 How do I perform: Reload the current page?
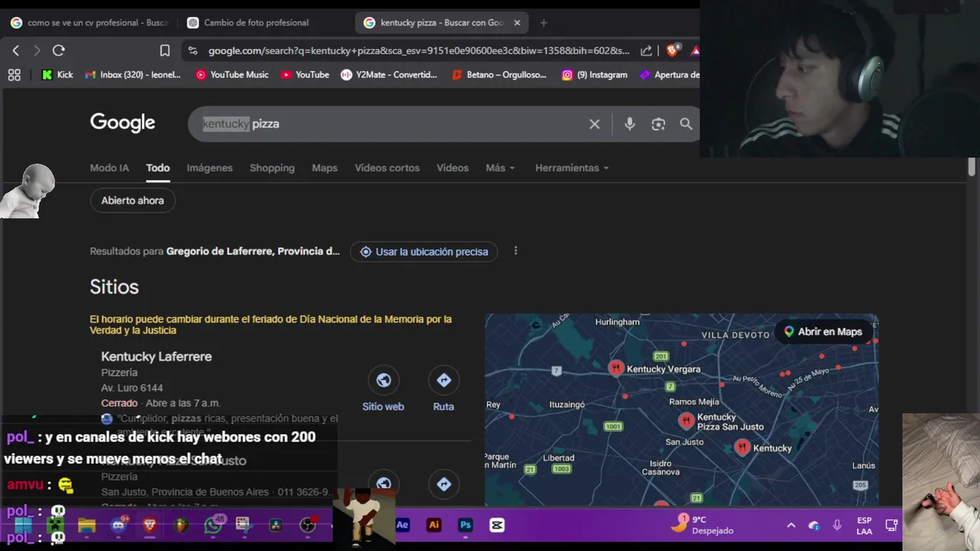point(58,51)
